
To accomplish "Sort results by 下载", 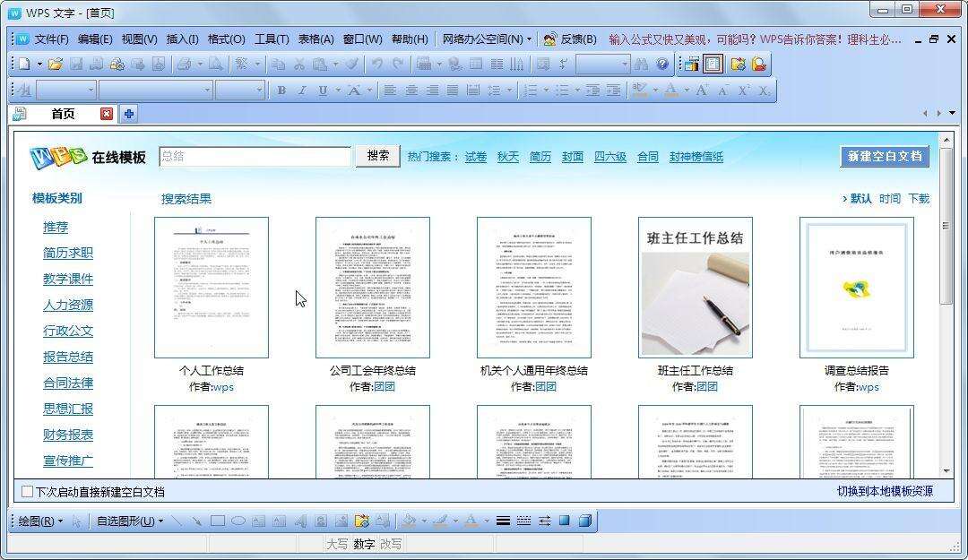I will [x=919, y=198].
